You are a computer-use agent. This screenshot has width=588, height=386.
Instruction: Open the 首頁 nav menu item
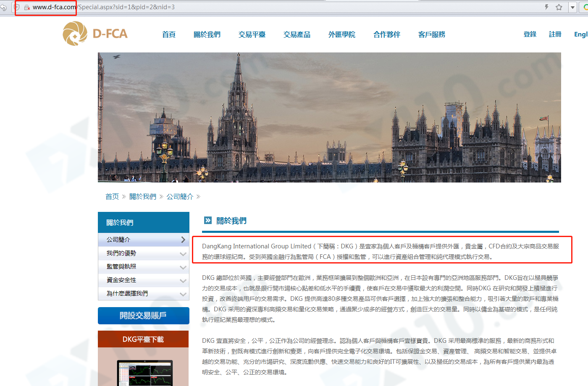(x=169, y=34)
